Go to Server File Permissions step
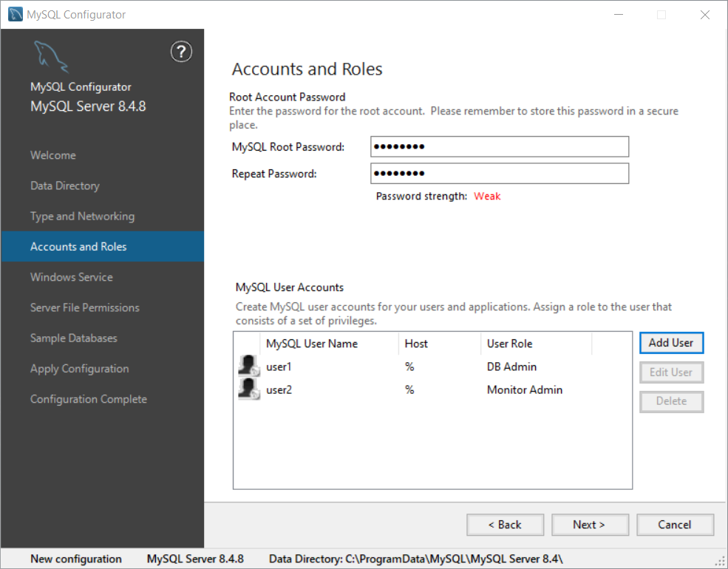This screenshot has width=728, height=569. [x=84, y=307]
